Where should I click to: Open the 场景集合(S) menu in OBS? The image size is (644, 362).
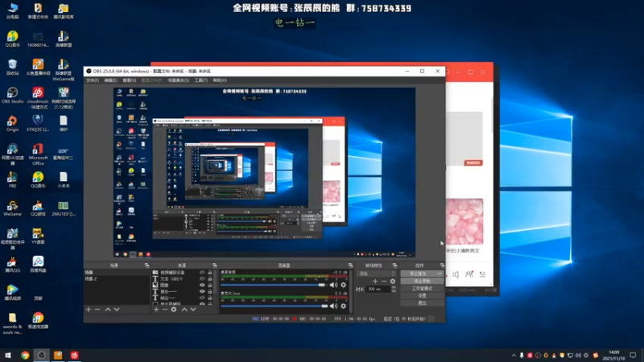point(179,80)
